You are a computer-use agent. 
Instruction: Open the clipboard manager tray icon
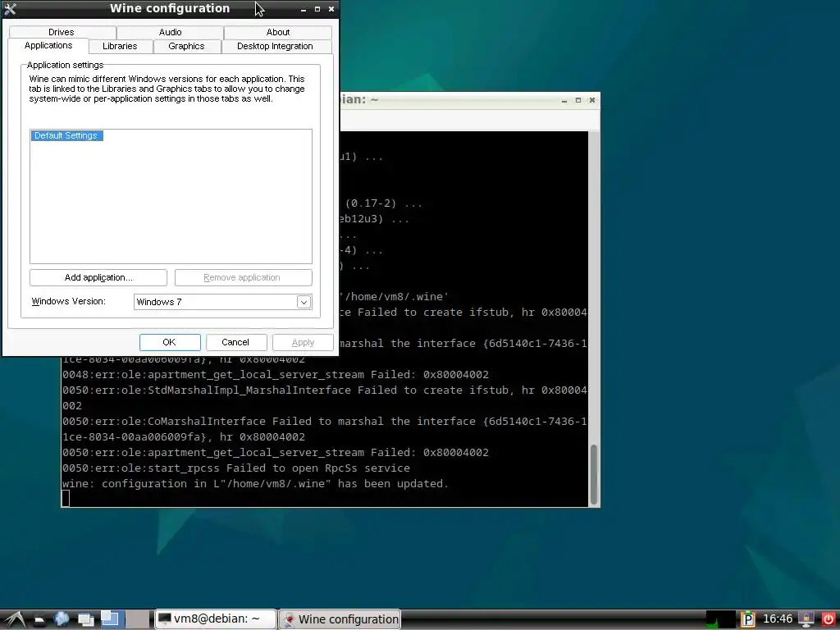click(x=747, y=620)
